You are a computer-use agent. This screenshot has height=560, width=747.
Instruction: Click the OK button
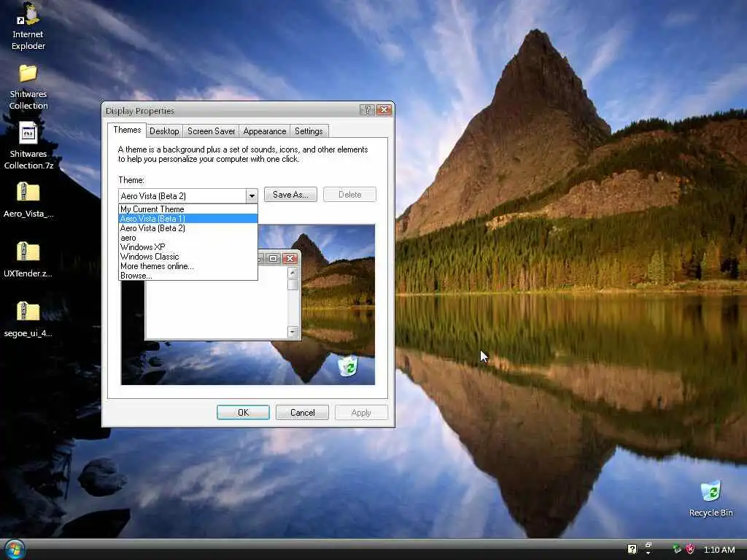pyautogui.click(x=243, y=413)
